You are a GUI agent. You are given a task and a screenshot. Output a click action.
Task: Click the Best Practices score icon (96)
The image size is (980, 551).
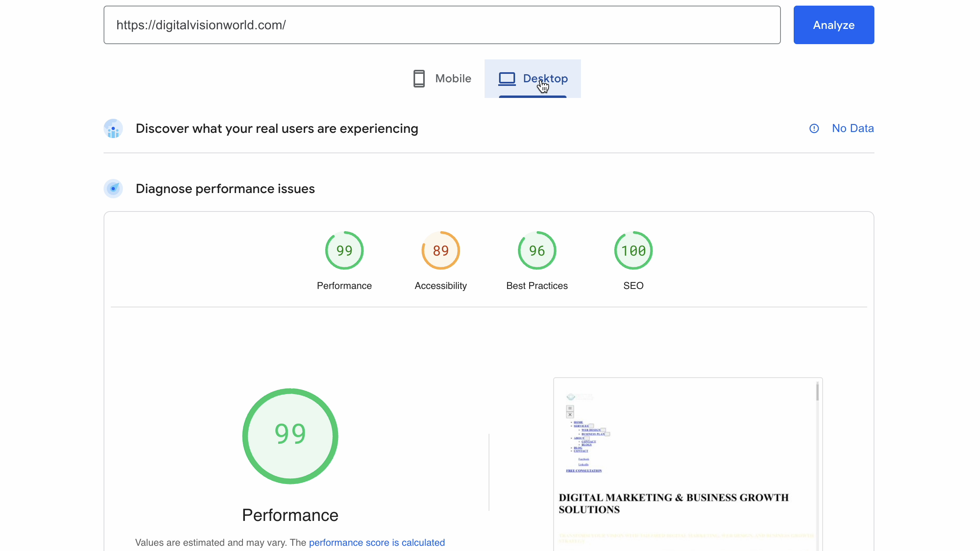tap(536, 250)
